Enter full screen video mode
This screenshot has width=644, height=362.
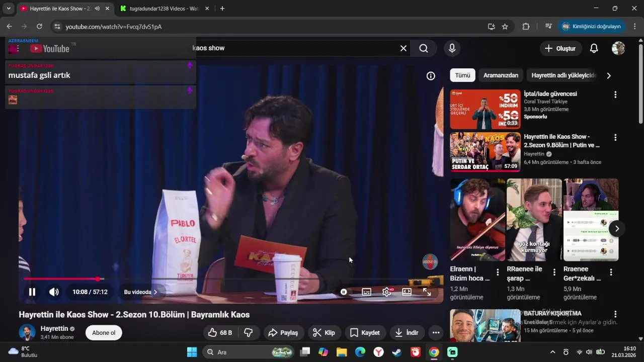tap(427, 292)
